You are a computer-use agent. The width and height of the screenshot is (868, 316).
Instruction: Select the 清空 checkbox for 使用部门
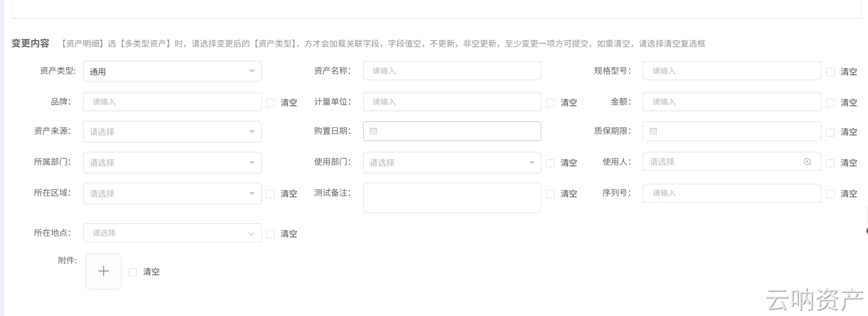click(x=550, y=163)
